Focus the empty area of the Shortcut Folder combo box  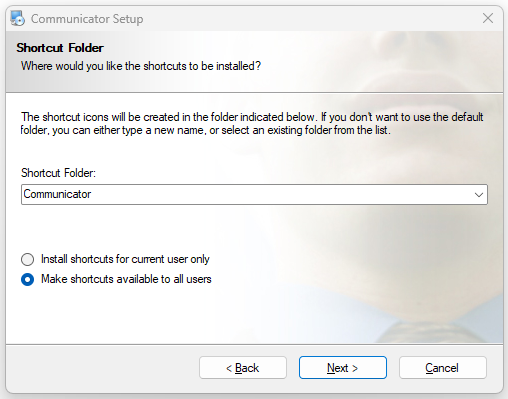tap(280, 195)
